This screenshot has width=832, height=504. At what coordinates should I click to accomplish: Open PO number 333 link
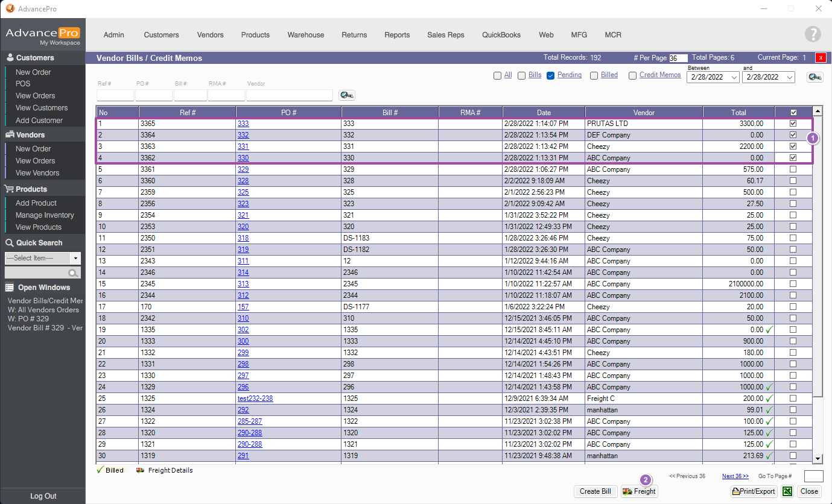tap(243, 124)
